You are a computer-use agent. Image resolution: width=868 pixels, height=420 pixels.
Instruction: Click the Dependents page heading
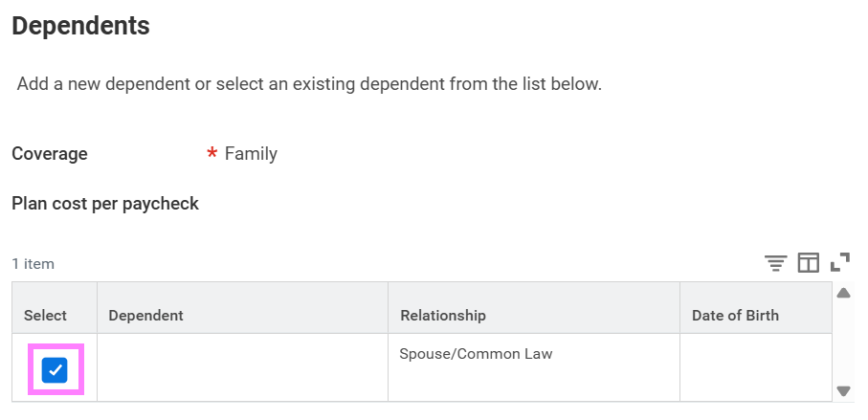click(x=80, y=26)
